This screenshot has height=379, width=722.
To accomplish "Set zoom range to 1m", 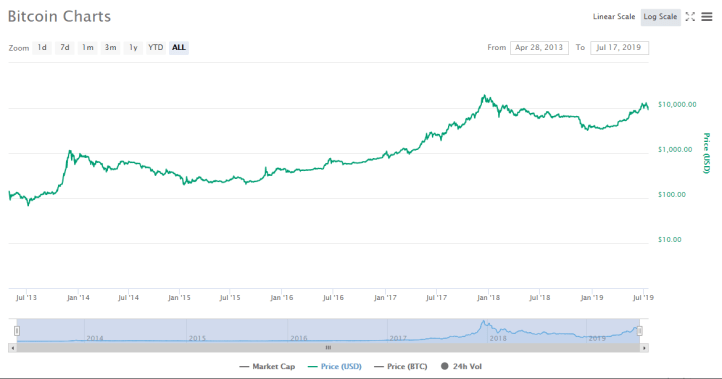I will coord(87,47).
